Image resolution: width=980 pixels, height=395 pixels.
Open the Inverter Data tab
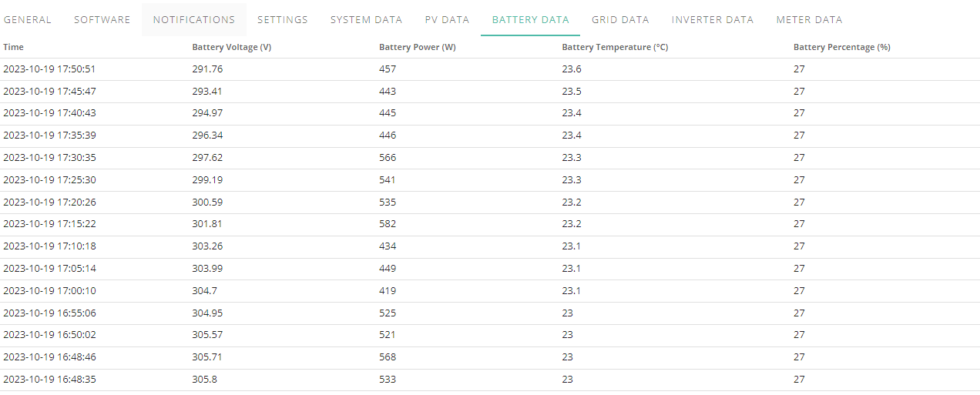[x=713, y=20]
